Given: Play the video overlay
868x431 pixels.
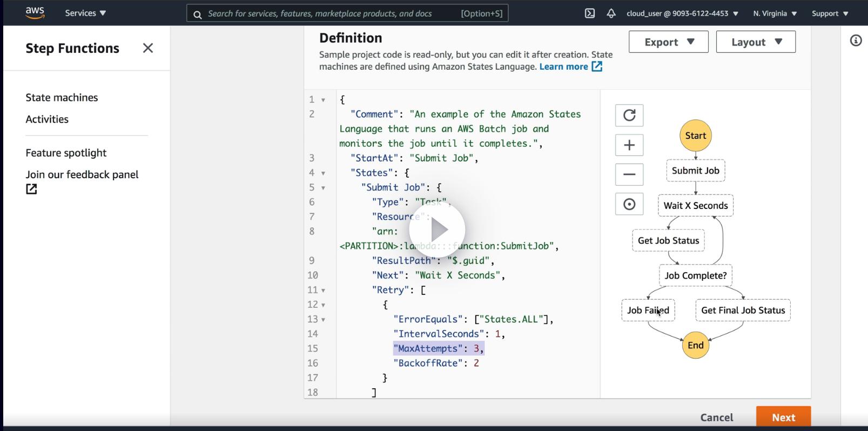Looking at the screenshot, I should [x=437, y=230].
